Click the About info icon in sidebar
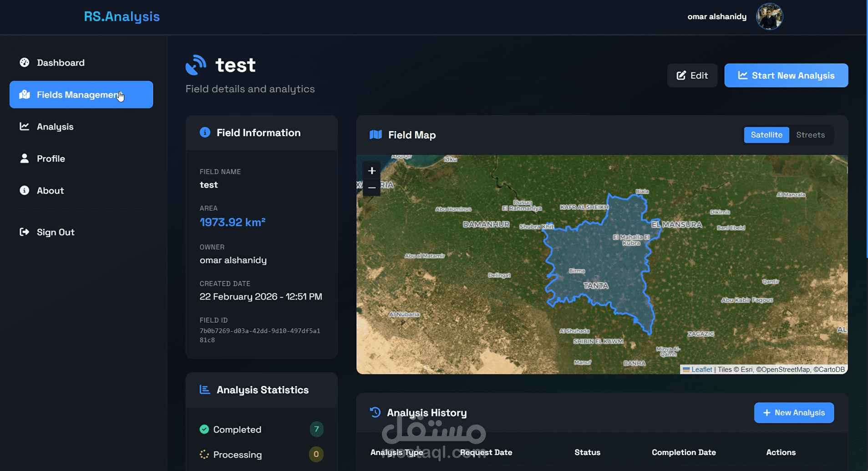The width and height of the screenshot is (868, 471). click(x=25, y=190)
